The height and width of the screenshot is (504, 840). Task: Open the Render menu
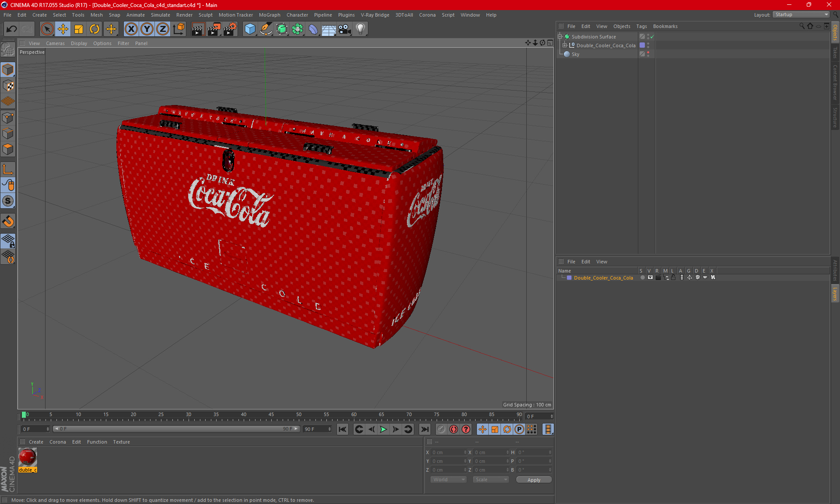184,15
